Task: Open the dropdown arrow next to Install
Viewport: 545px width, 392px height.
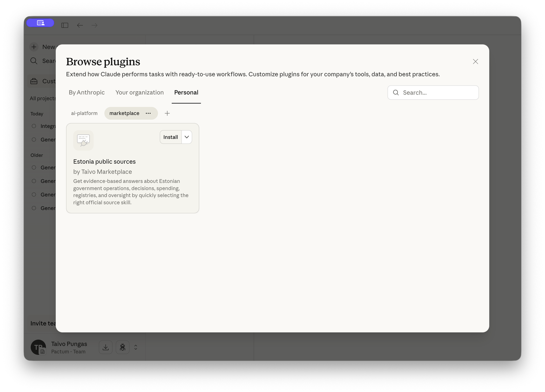Action: (186, 137)
